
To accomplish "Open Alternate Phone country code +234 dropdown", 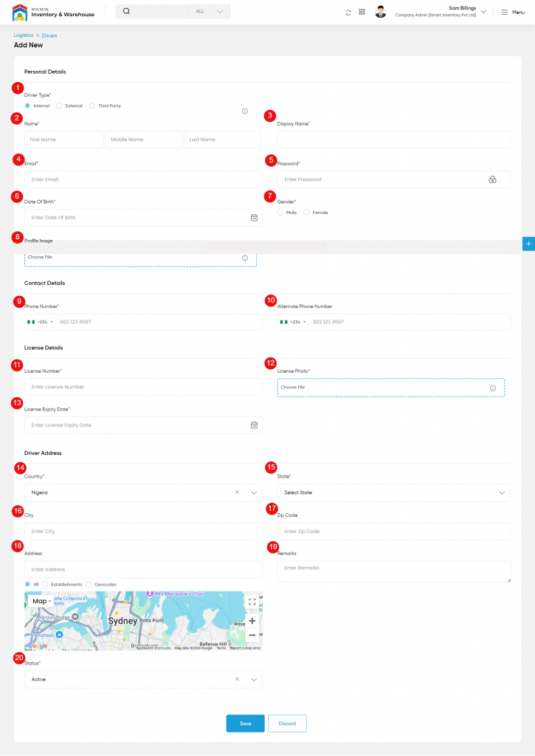I will pyautogui.click(x=292, y=322).
